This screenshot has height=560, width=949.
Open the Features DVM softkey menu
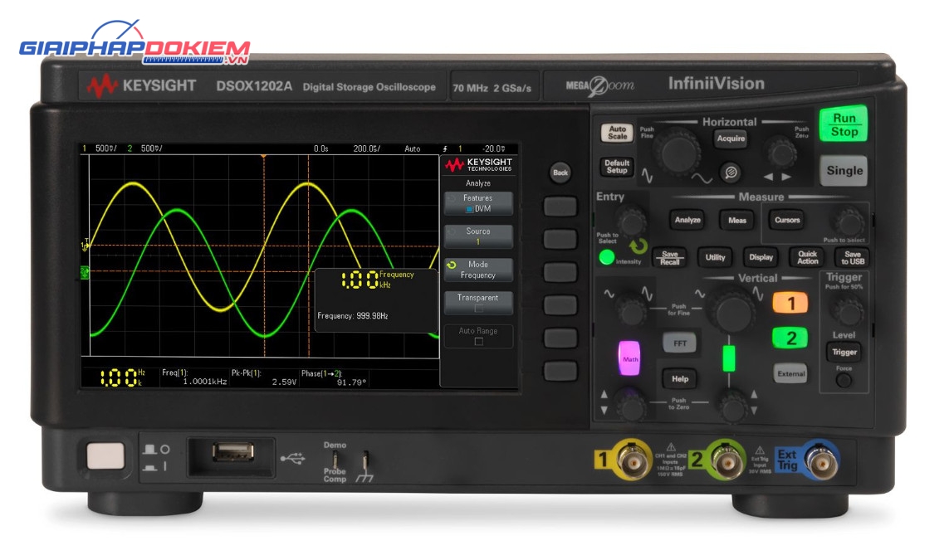point(478,203)
